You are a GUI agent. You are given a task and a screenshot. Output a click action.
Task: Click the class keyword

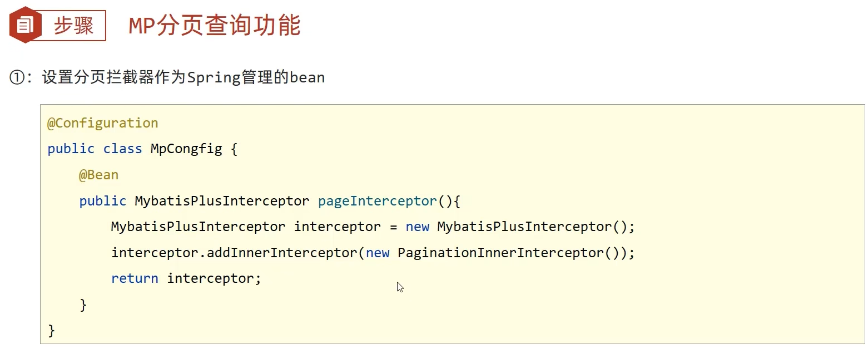tap(123, 149)
